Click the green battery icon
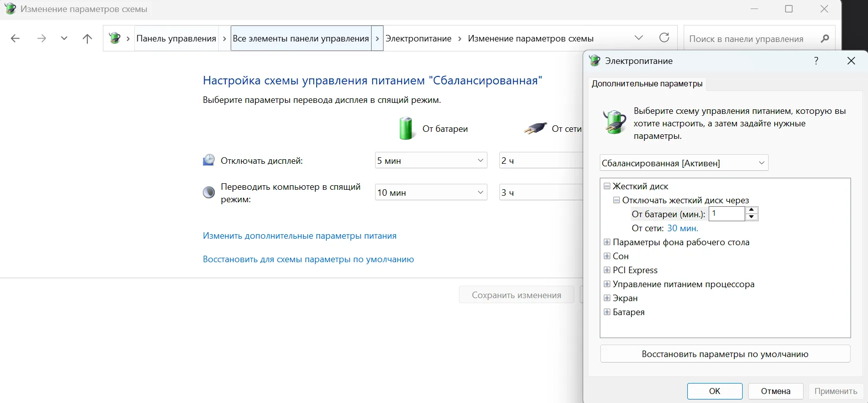This screenshot has width=868, height=403. pos(406,128)
